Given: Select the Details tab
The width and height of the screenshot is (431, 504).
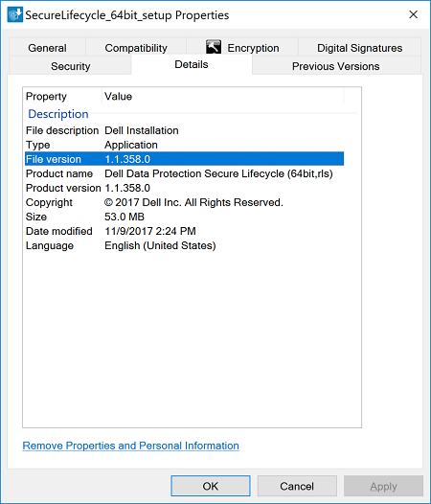Looking at the screenshot, I should pyautogui.click(x=192, y=64).
